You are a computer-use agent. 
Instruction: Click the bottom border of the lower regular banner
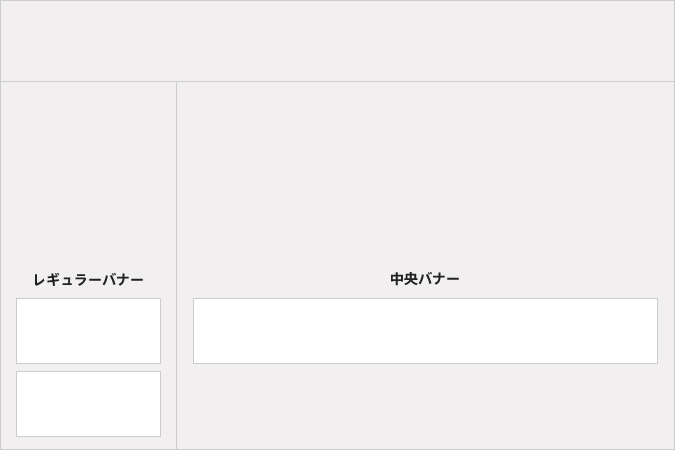tap(88, 437)
